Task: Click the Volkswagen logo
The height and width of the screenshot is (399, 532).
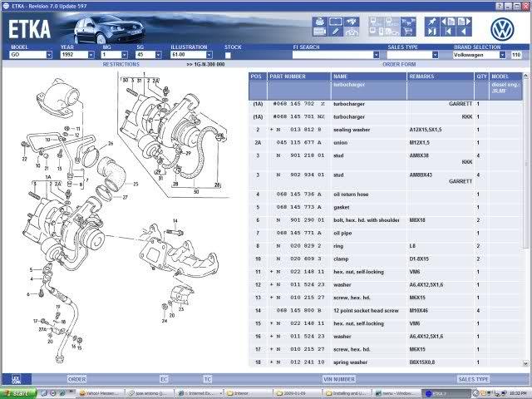Action: click(x=502, y=29)
